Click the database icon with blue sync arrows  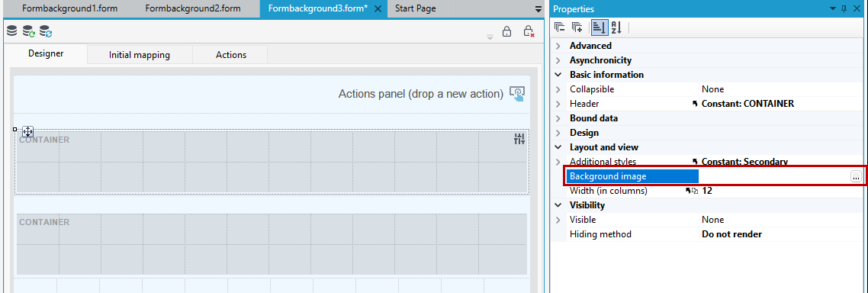click(46, 31)
